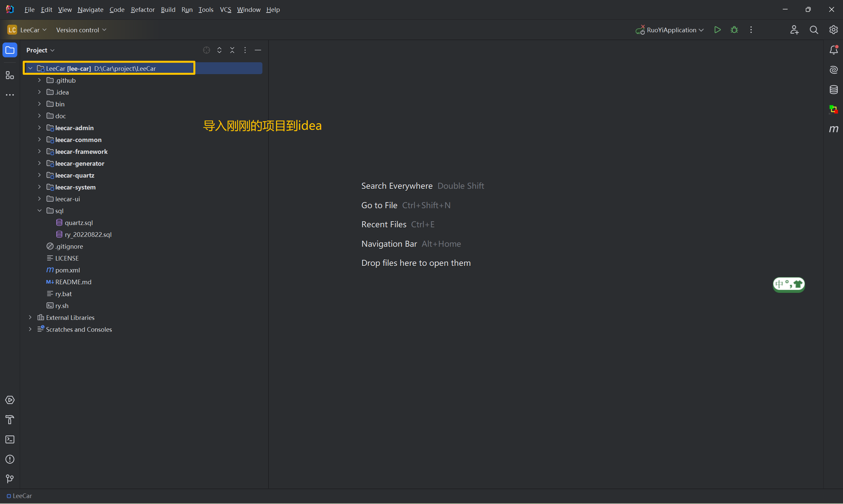Expand the leecar-admin module
The image size is (843, 504).
(40, 128)
